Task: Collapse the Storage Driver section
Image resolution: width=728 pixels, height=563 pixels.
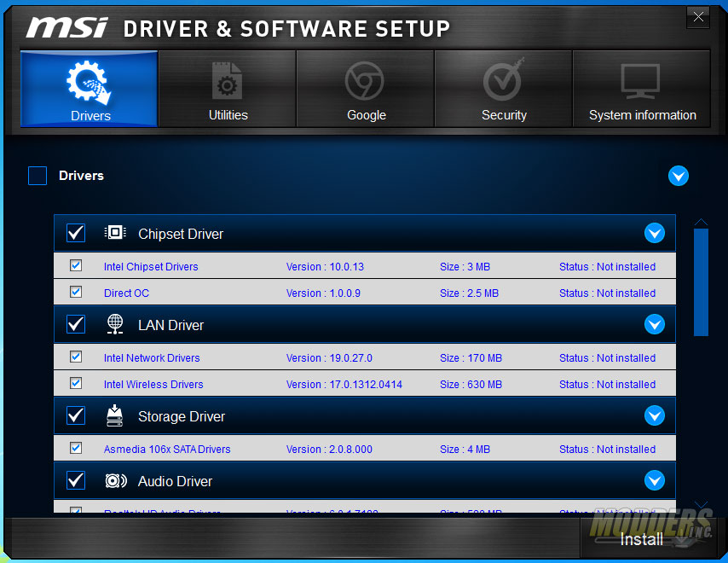Action: [x=655, y=415]
